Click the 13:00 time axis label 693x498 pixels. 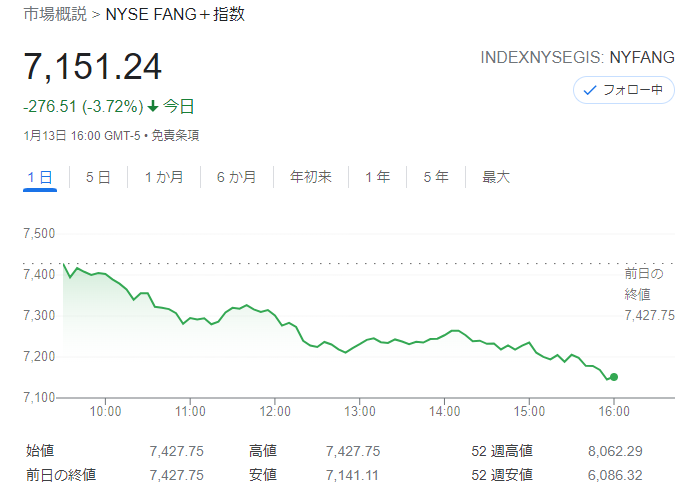pyautogui.click(x=360, y=411)
